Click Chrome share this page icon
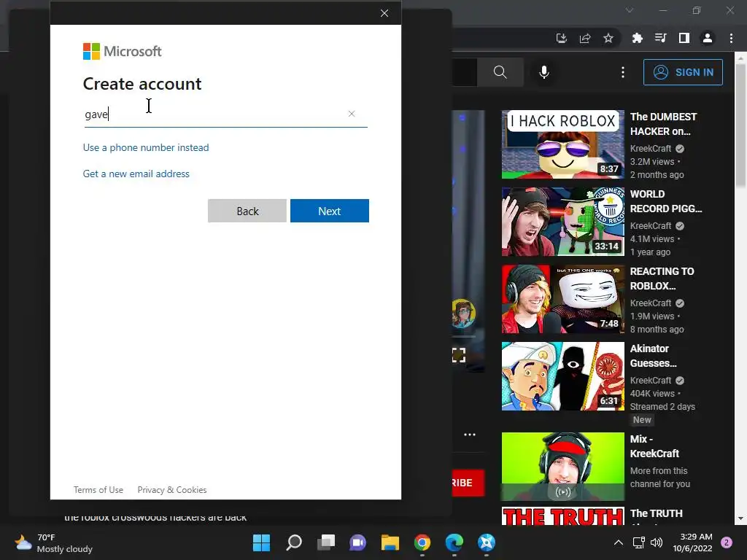 point(585,38)
